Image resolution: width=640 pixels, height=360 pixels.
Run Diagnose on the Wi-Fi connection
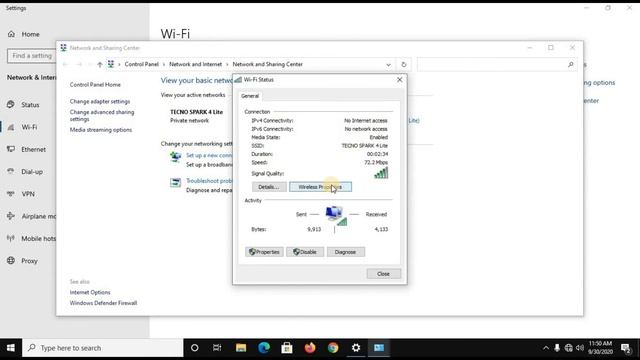[346, 252]
